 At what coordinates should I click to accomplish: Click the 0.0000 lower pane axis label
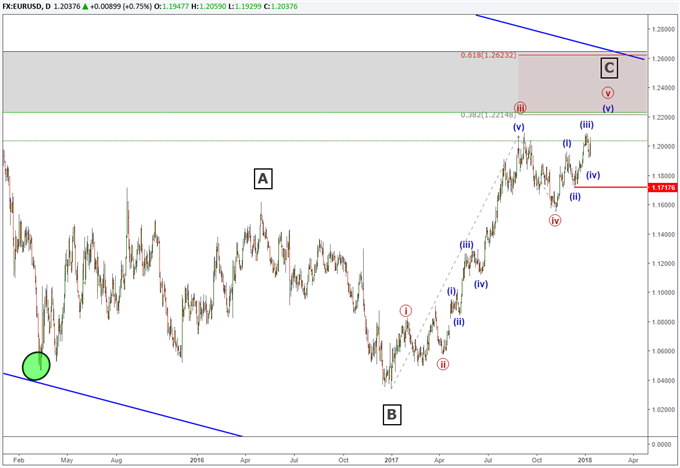click(662, 445)
